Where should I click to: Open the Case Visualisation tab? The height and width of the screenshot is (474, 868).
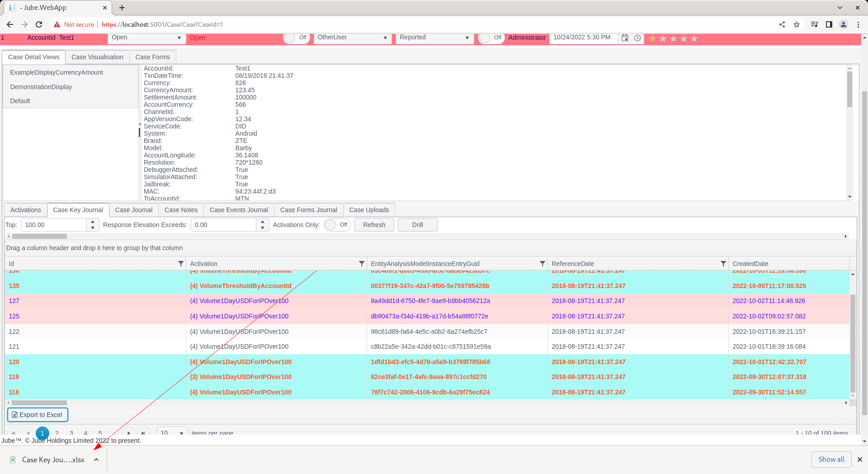click(x=97, y=57)
